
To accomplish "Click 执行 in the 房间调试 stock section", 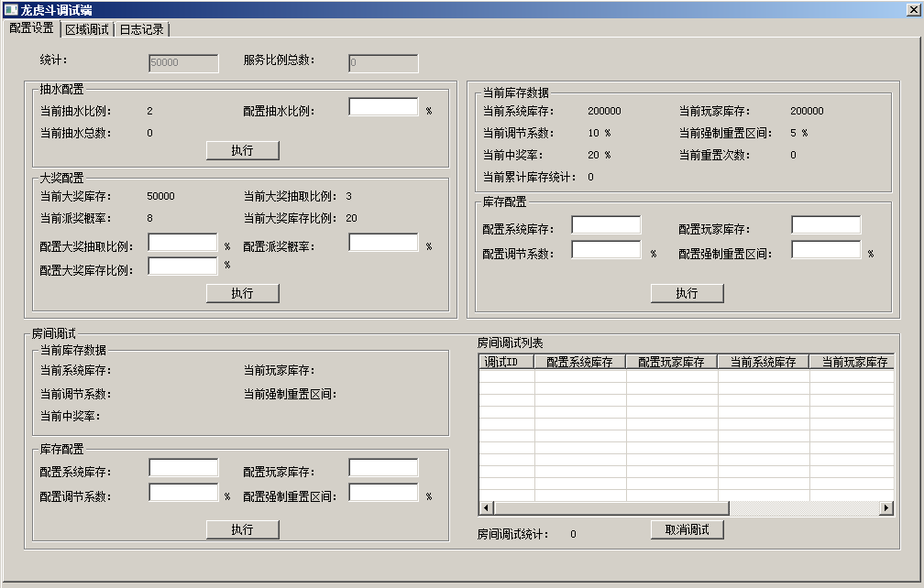I will click(x=242, y=528).
